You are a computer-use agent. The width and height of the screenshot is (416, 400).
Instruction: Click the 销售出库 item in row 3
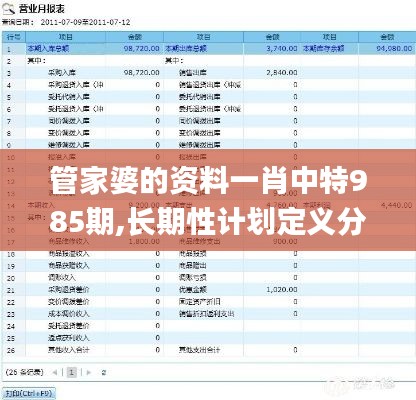click(x=193, y=72)
